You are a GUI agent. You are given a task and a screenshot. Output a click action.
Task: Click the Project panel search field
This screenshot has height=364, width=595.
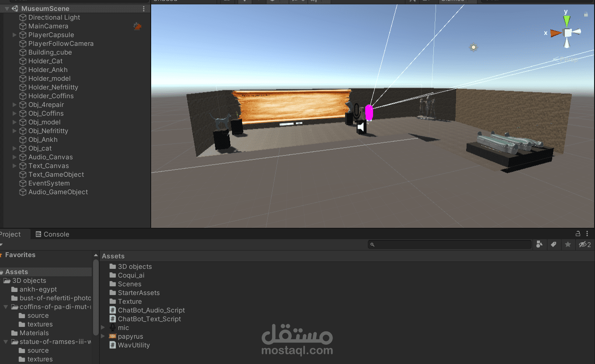coord(450,244)
